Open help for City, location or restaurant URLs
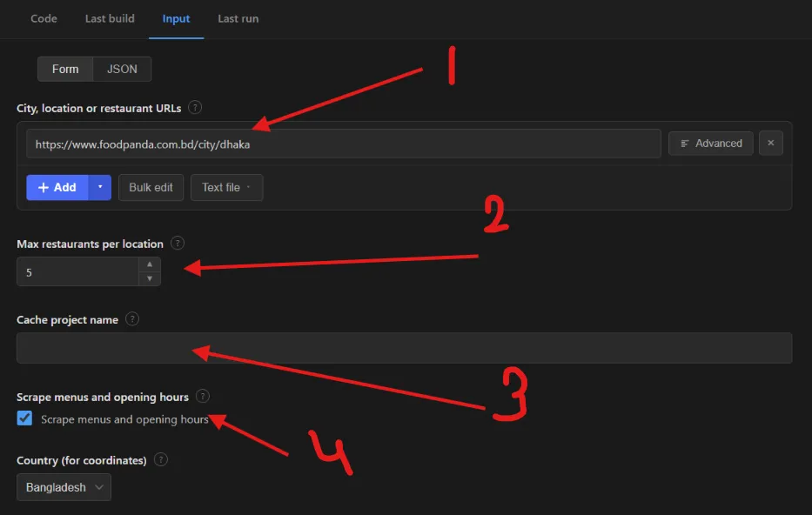The image size is (812, 515). (195, 108)
